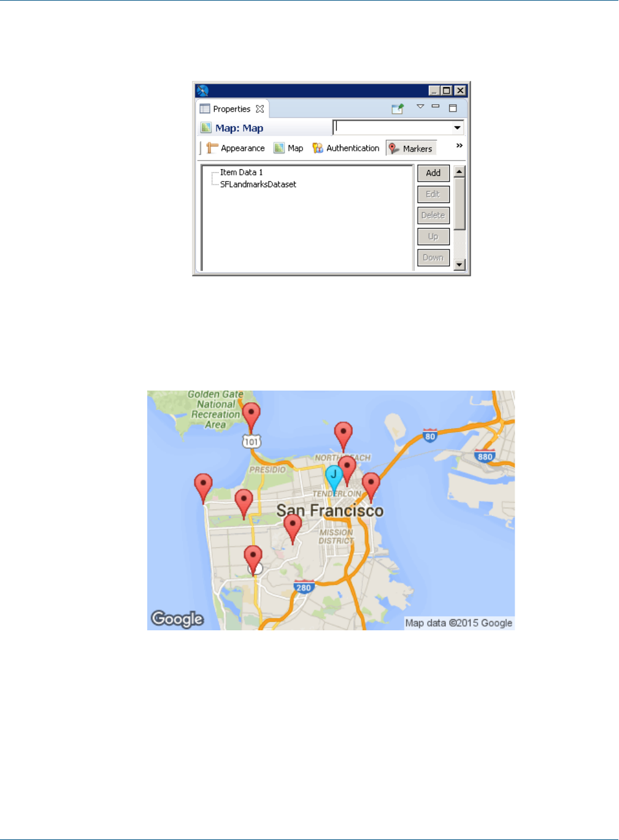Click the Add marker button

[x=433, y=173]
